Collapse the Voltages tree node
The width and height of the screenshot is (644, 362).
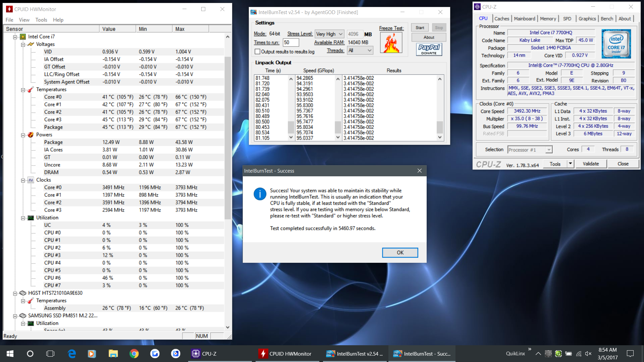(23, 44)
